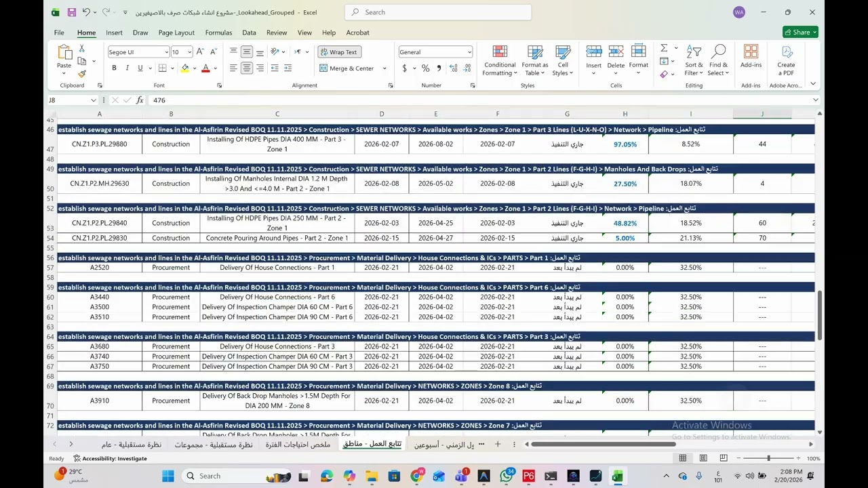868x488 pixels.
Task: Cut selection with scissors icon
Action: 81,48
